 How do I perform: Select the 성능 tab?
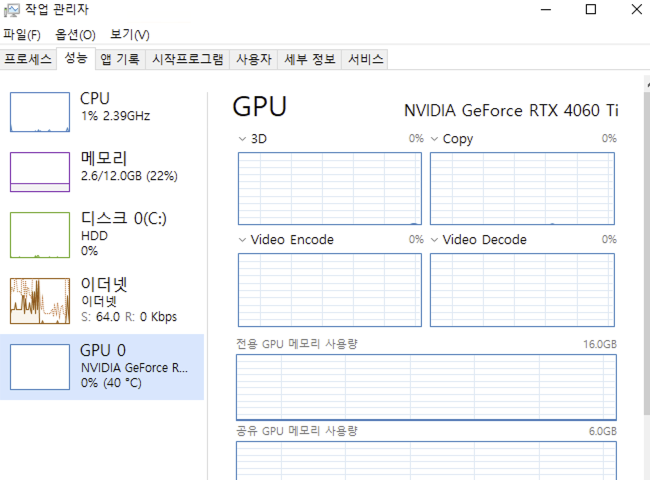coord(76,58)
